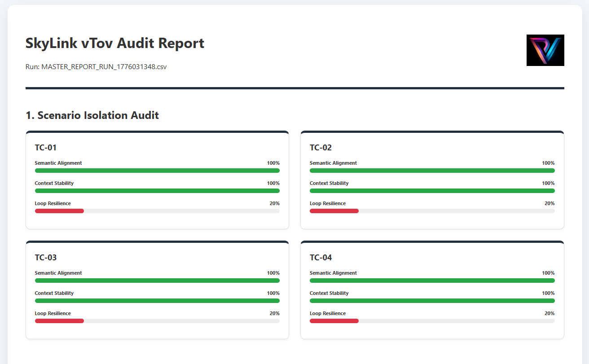This screenshot has width=589, height=364.
Task: Click TC-01 Semantic Alignment progress bar
Action: pyautogui.click(x=157, y=171)
